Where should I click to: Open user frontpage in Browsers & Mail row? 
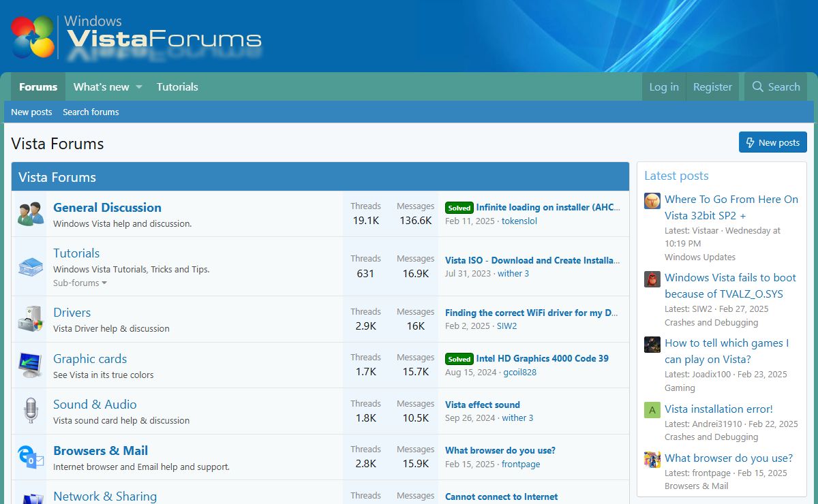(521, 464)
